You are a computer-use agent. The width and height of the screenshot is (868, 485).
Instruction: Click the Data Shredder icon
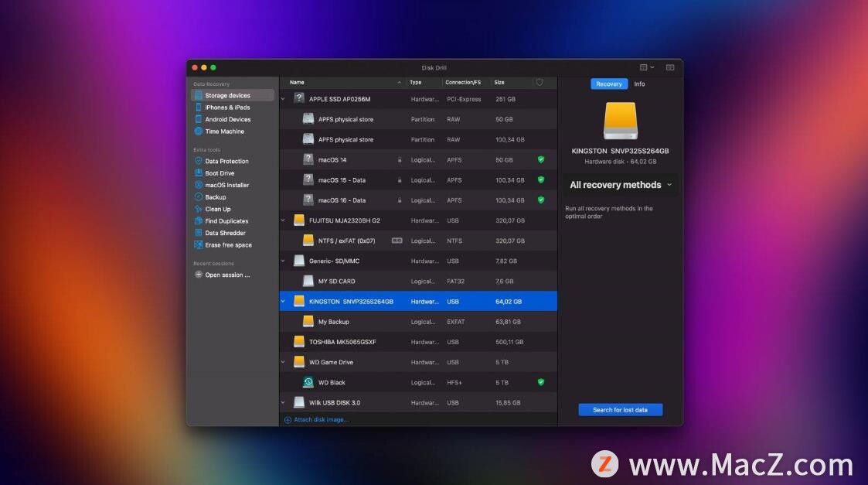click(199, 233)
